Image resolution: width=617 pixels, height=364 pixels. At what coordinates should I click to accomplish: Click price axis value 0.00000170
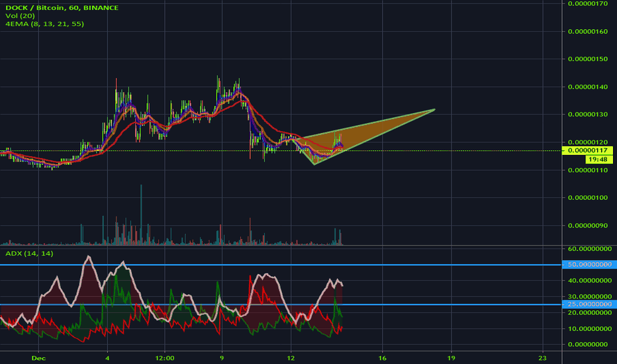pos(588,3)
